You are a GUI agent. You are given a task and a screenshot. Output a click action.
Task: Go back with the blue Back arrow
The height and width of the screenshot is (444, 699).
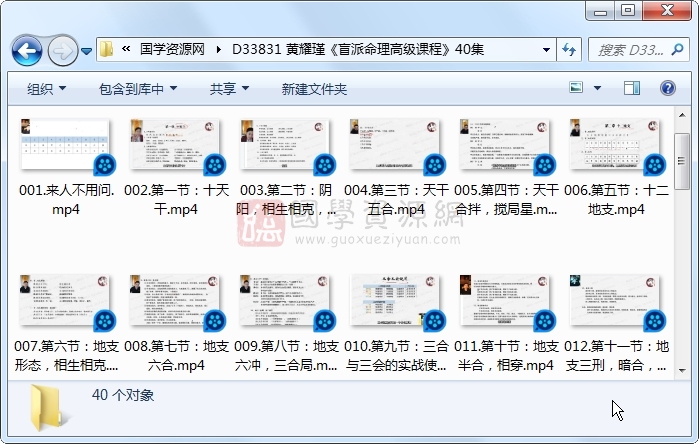point(27,51)
